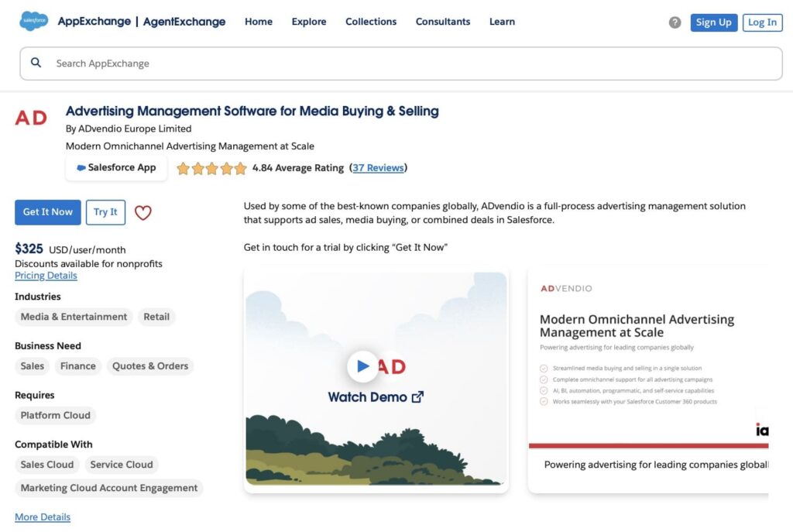793x532 pixels.
Task: Click the ADvendio AD logo
Action: [x=31, y=118]
